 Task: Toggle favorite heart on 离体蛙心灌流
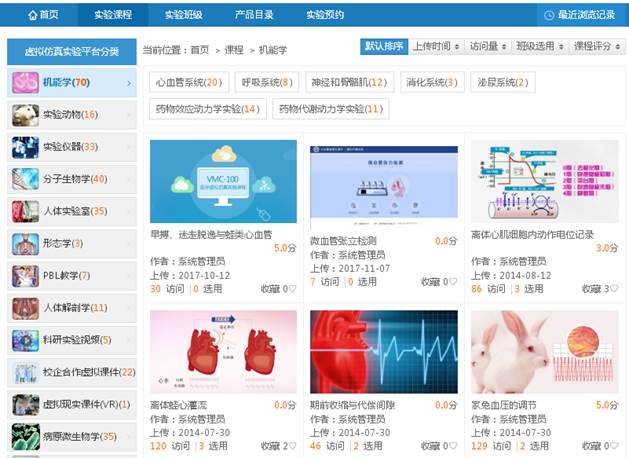(x=292, y=447)
